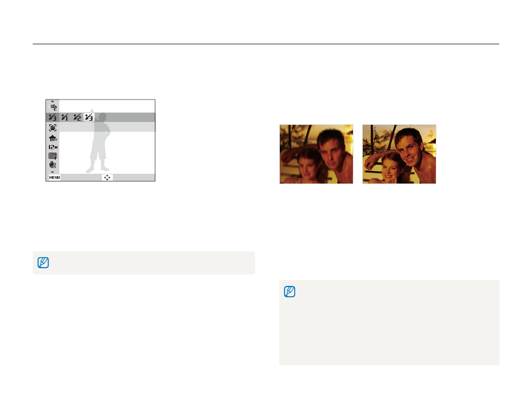Click the note icon in left info box
Viewport: 532px width, 401px height.
[x=43, y=263]
